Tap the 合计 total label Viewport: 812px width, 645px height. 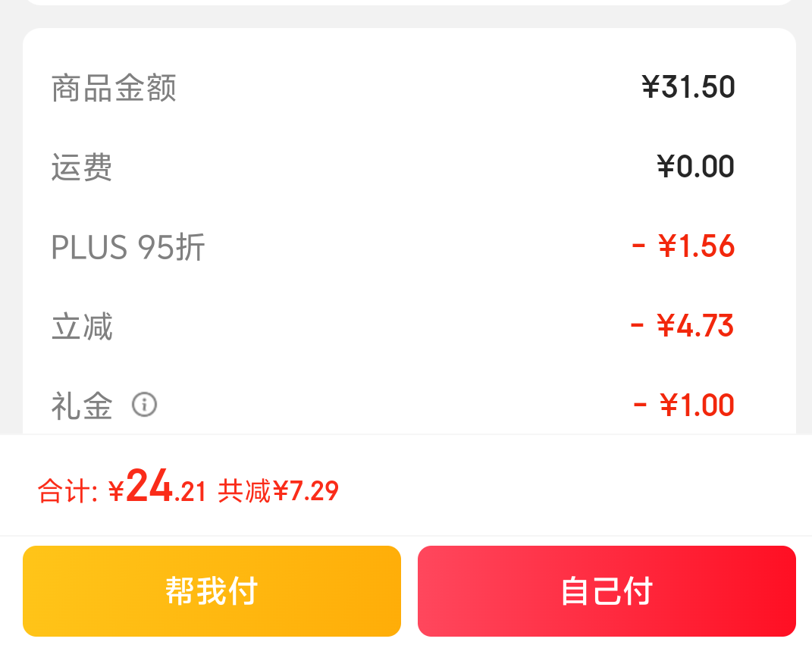coord(67,490)
